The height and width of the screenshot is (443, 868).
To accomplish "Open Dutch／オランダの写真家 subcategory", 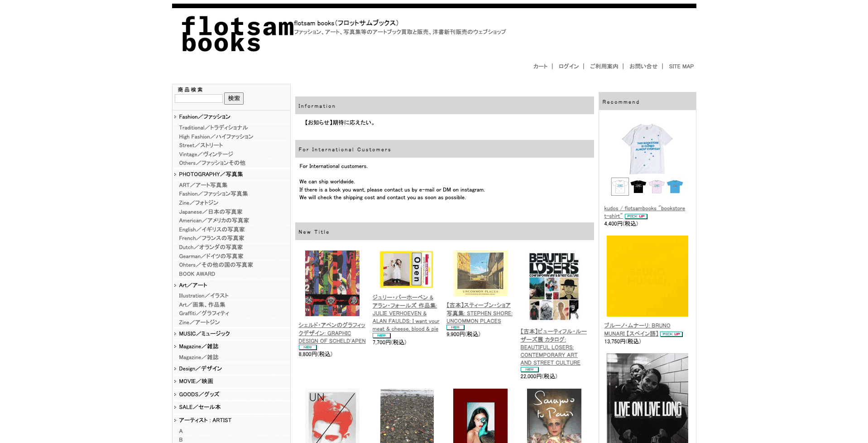I will pos(211,247).
